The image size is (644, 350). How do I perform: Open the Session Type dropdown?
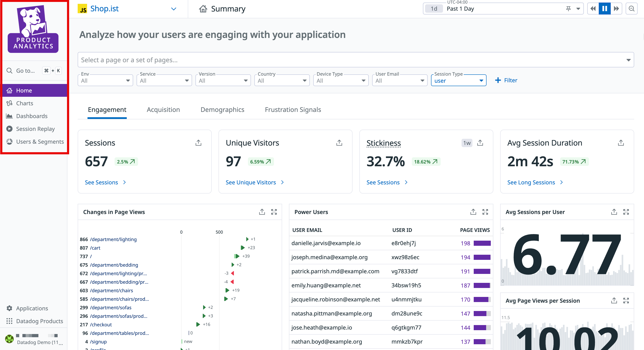[x=458, y=81]
